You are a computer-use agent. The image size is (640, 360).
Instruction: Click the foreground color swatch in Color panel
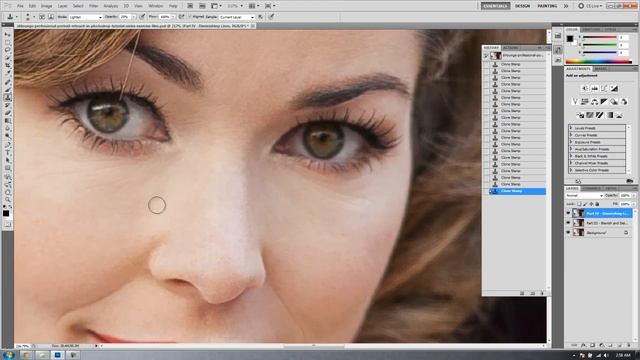pos(570,38)
